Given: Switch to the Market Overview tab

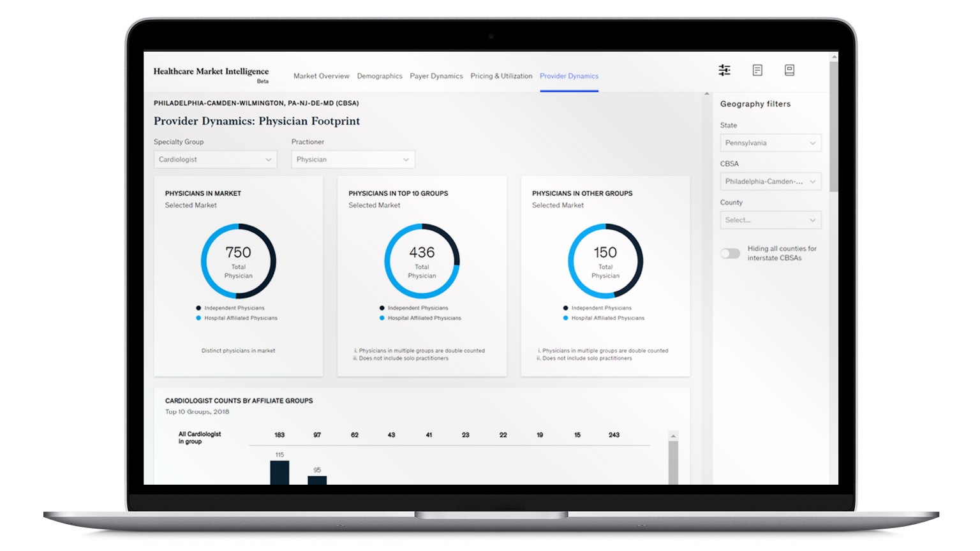Looking at the screenshot, I should (x=321, y=76).
